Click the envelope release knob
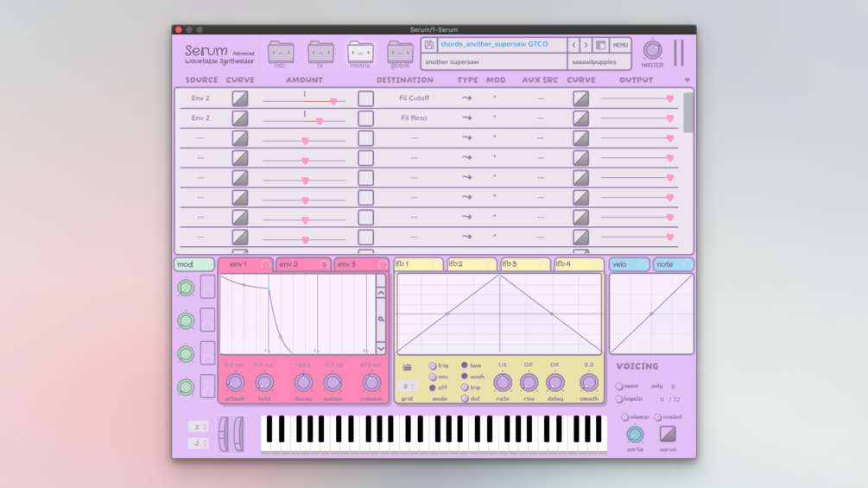The width and height of the screenshot is (868, 488). click(x=371, y=383)
